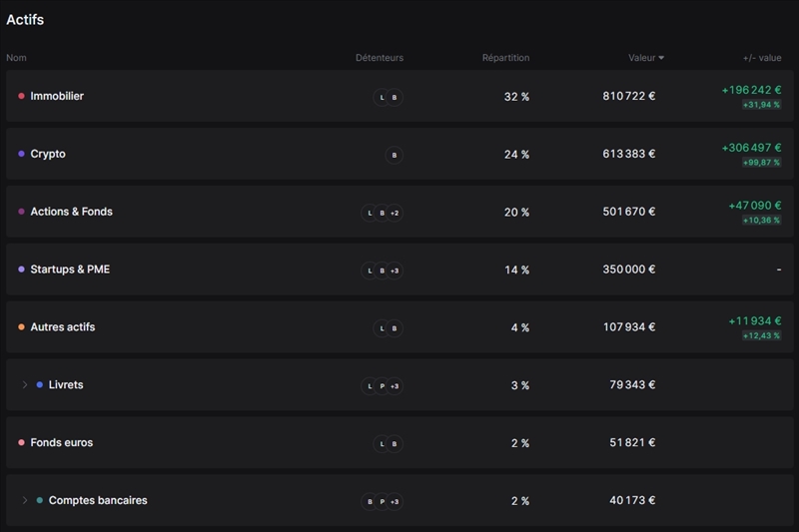
Task: Open the Crypto asset category
Action: click(48, 155)
